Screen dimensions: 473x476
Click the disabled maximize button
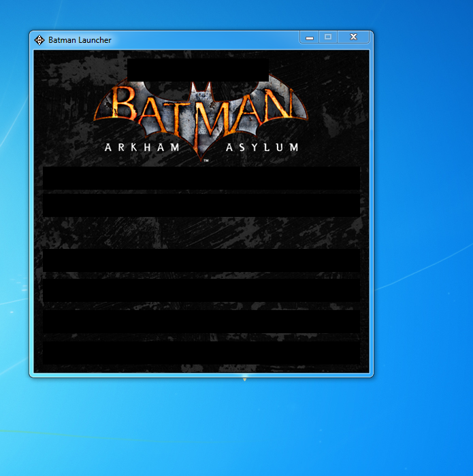(x=328, y=37)
